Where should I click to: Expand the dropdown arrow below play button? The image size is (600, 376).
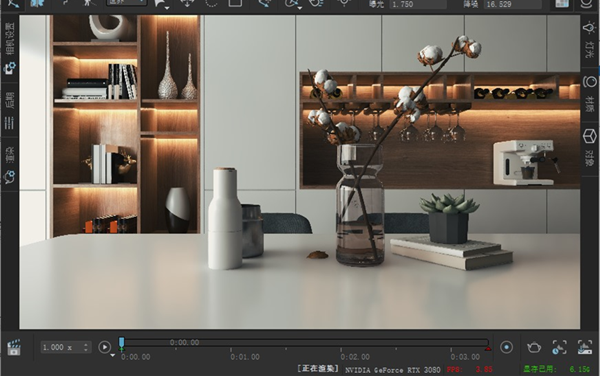(x=112, y=355)
